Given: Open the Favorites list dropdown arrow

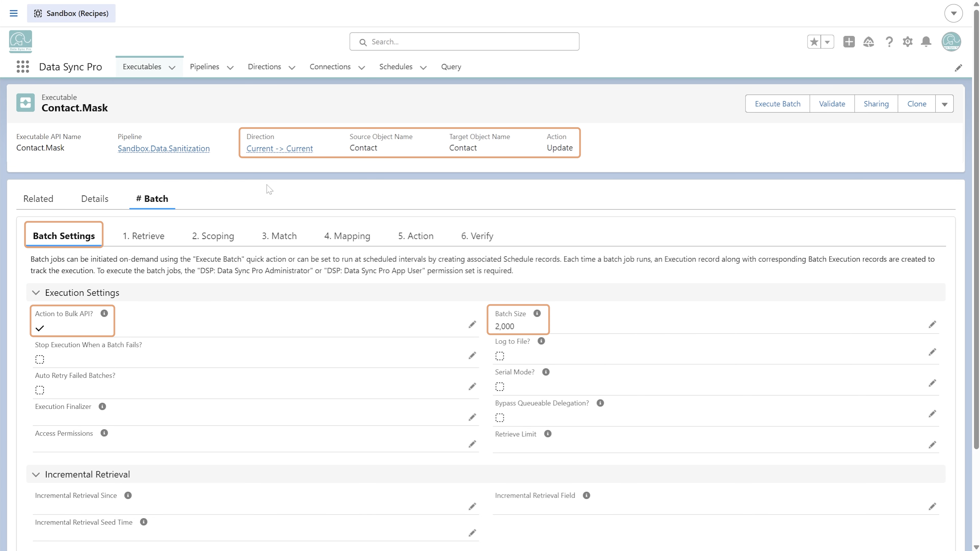Looking at the screenshot, I should (827, 41).
